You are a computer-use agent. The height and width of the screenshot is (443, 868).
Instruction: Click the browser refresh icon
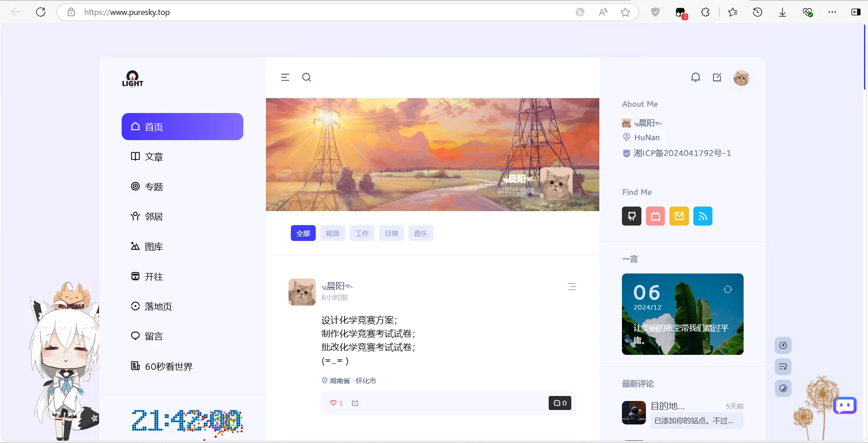pyautogui.click(x=41, y=12)
